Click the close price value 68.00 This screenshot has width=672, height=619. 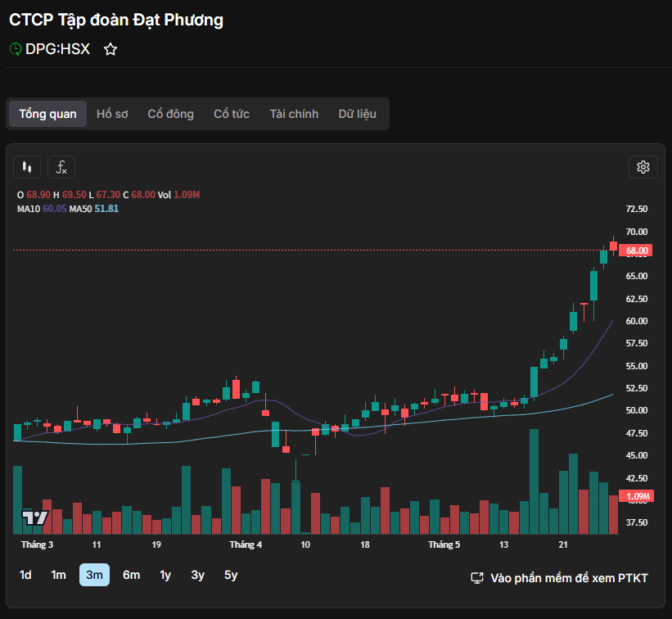[143, 195]
